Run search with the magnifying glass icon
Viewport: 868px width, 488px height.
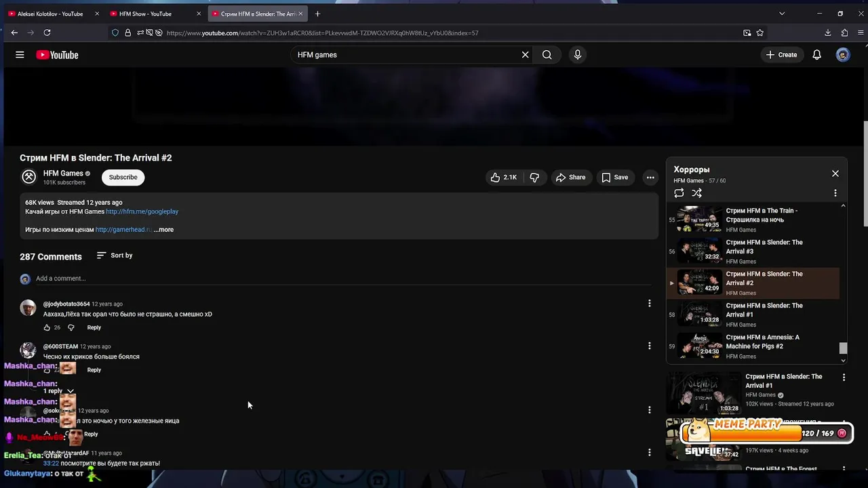547,55
